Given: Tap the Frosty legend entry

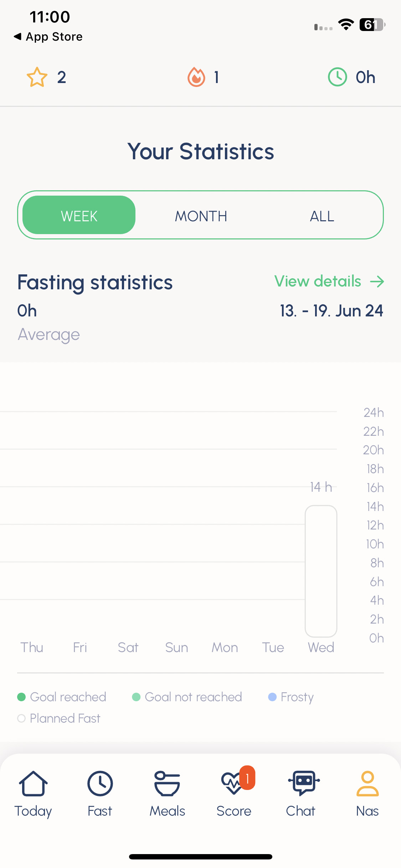Looking at the screenshot, I should coord(291,697).
